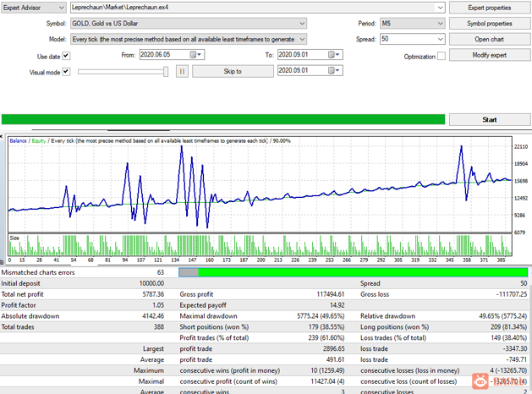Screen dimensions: 532x394
Task: Open the Symbol GOLD dropdown
Action: pos(189,24)
